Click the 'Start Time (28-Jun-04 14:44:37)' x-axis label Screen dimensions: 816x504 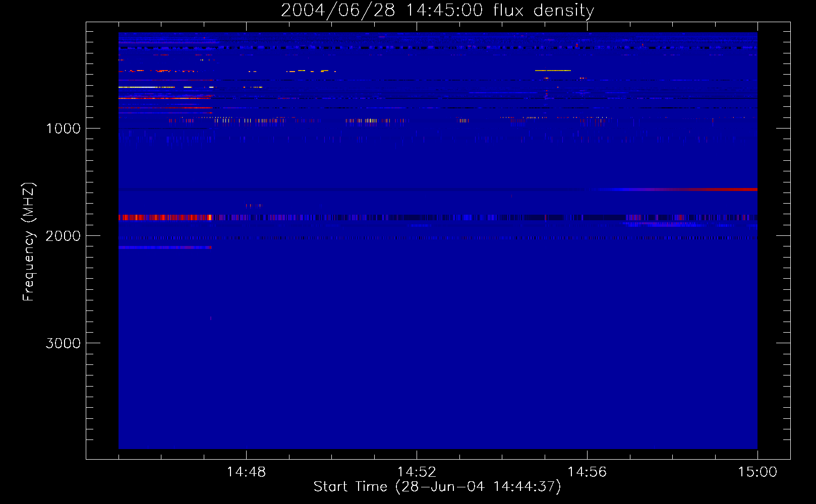[x=437, y=487]
